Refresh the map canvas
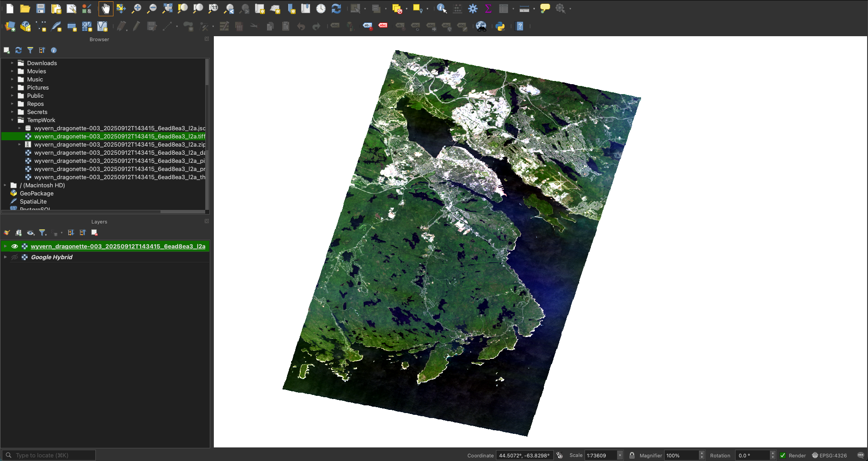 pyautogui.click(x=336, y=9)
